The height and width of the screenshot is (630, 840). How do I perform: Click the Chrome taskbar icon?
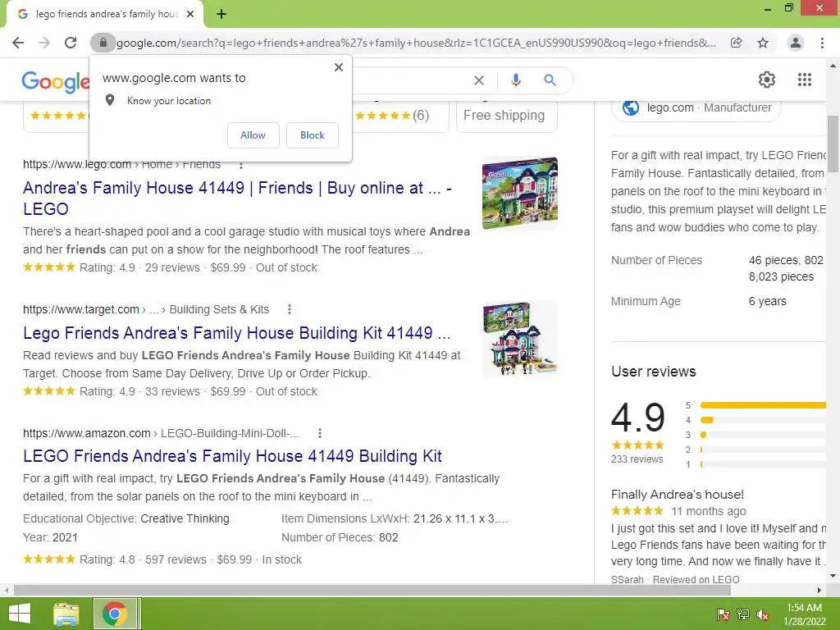(115, 614)
